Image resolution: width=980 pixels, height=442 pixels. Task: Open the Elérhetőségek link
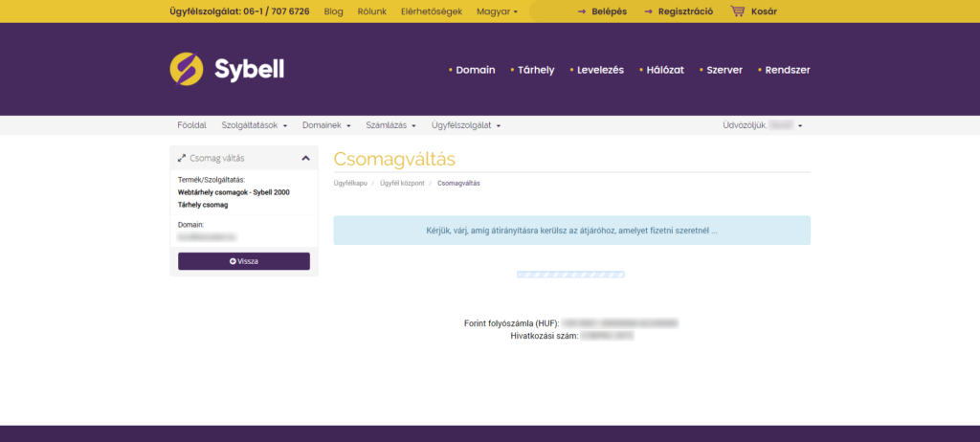point(432,11)
